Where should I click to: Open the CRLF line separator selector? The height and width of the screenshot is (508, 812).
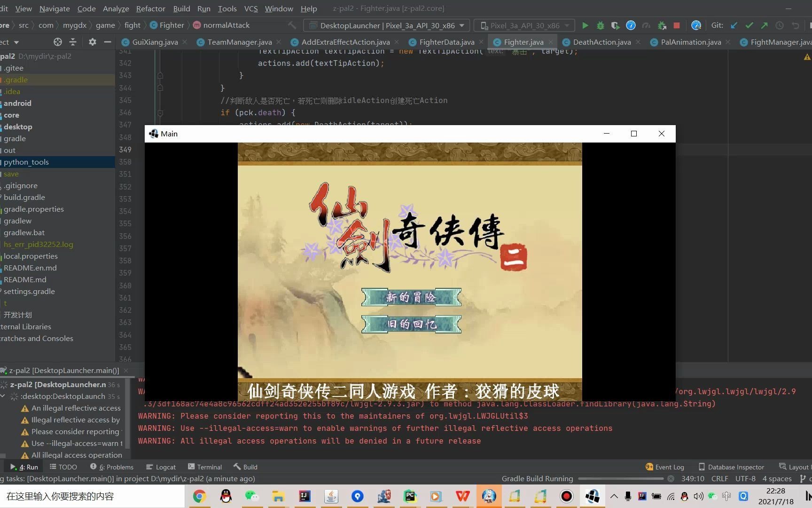pyautogui.click(x=719, y=478)
